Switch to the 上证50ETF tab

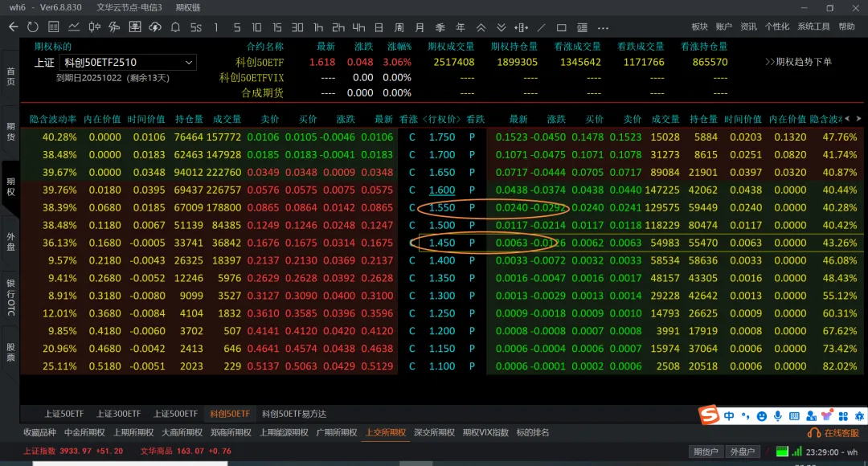pyautogui.click(x=64, y=414)
